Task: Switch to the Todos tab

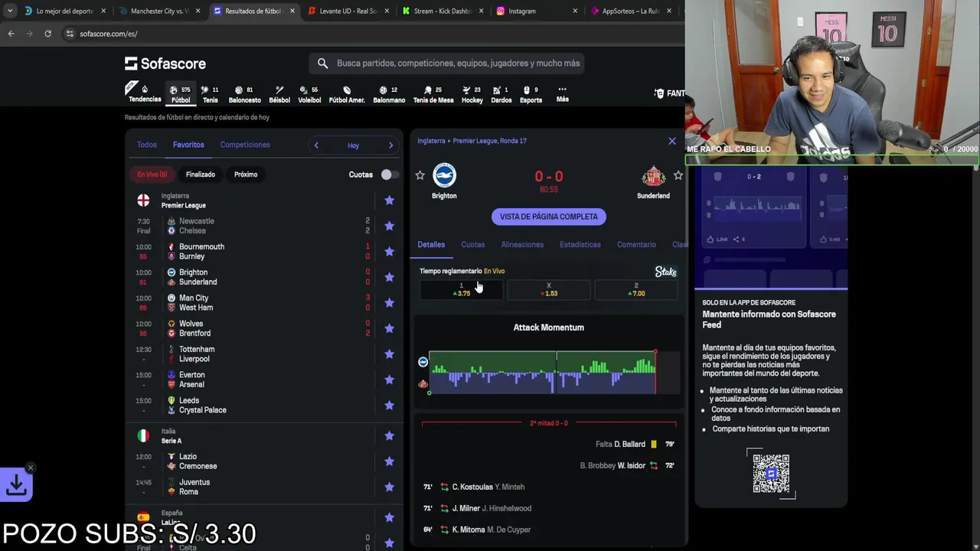Action: (146, 145)
